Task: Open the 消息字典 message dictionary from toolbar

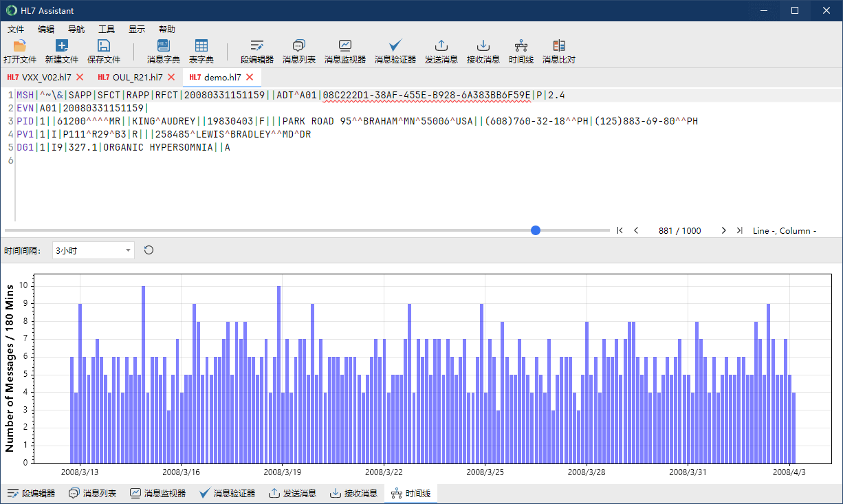Action: pos(163,52)
